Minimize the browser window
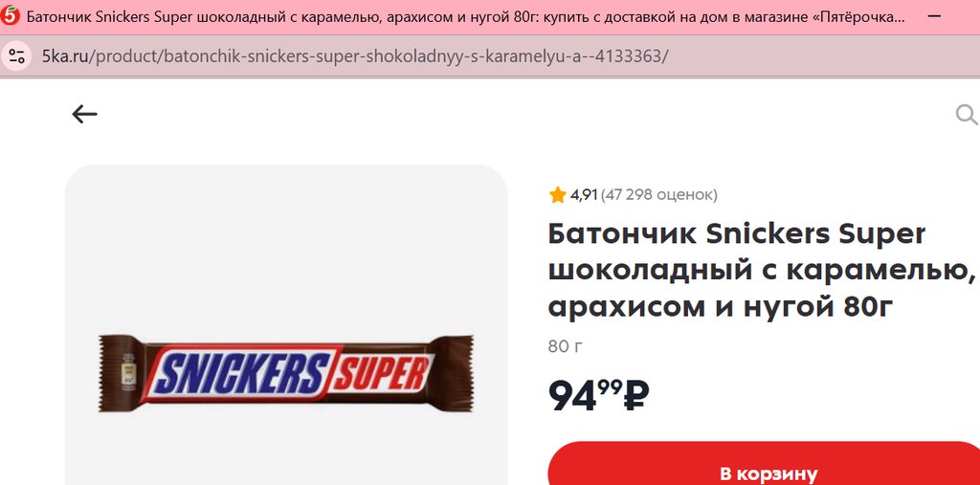This screenshot has width=980, height=485. tap(934, 16)
